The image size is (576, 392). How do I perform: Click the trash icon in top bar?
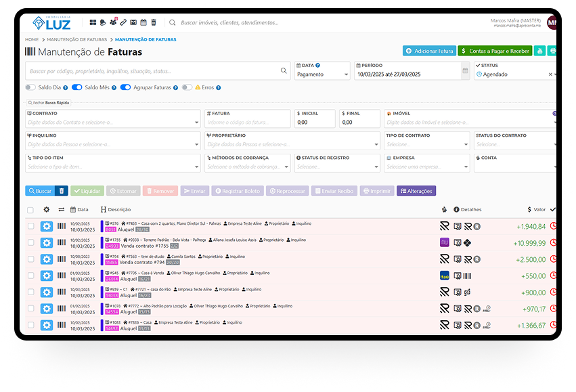click(x=154, y=22)
